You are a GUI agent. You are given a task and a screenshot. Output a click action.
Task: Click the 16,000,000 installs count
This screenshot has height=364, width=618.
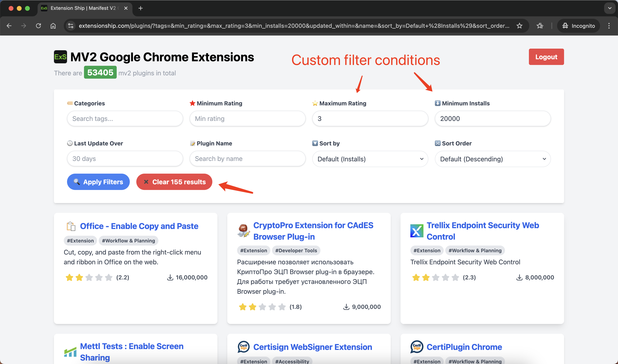click(191, 277)
